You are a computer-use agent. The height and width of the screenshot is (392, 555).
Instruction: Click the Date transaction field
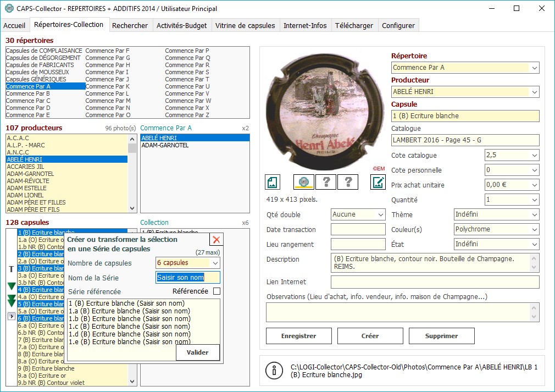coord(358,229)
